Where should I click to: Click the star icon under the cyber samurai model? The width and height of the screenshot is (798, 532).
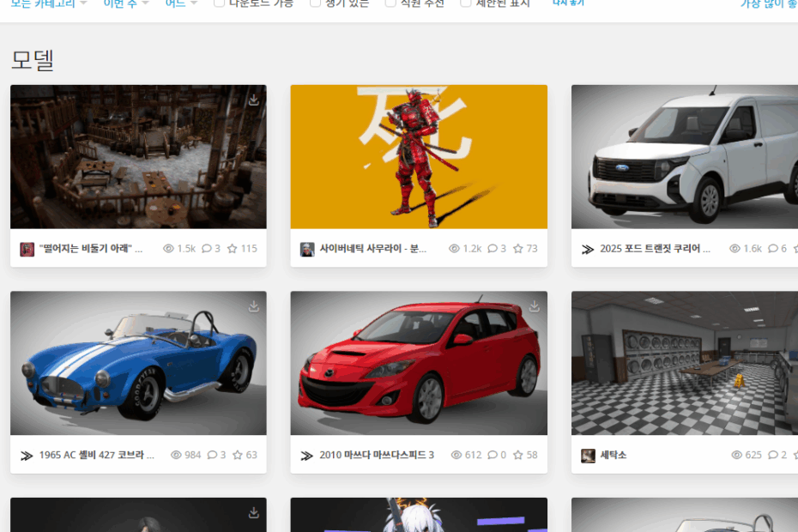tap(517, 249)
